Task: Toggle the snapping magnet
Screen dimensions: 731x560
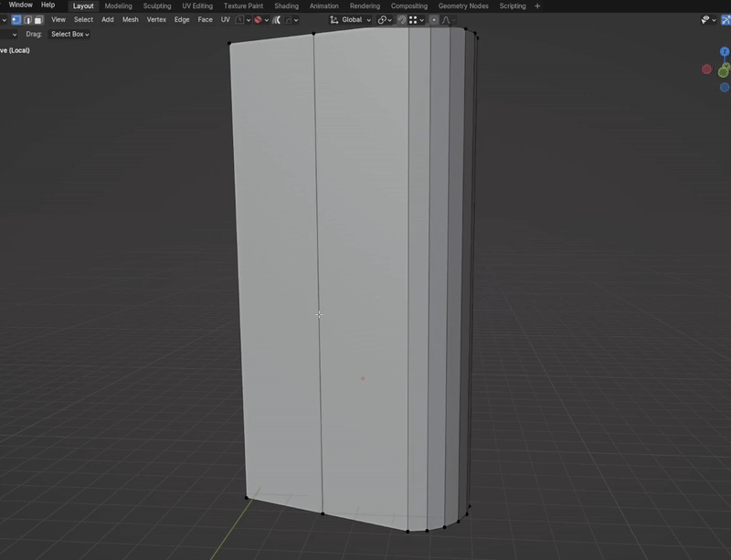Action: click(x=401, y=20)
